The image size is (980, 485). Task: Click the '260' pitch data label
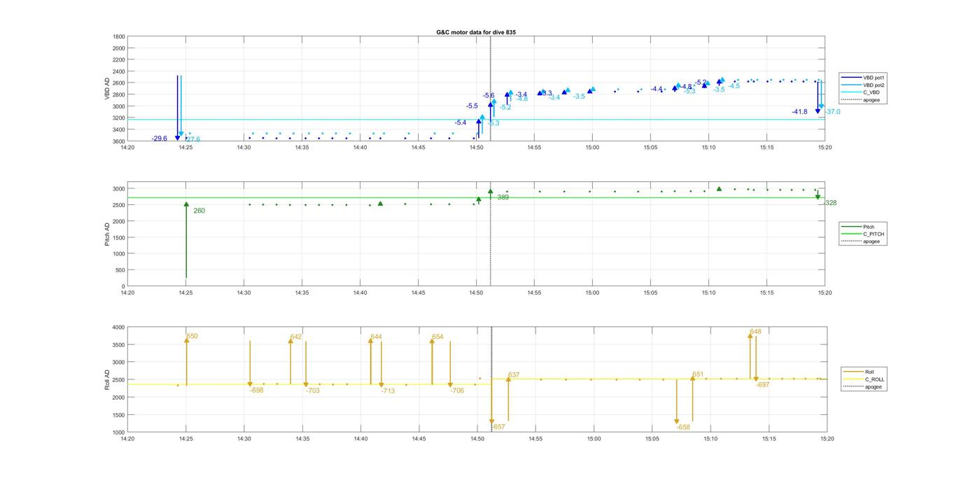(x=199, y=211)
